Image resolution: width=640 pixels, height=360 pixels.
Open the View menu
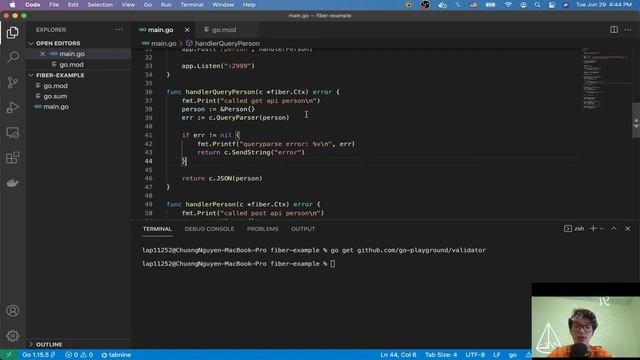pos(128,5)
